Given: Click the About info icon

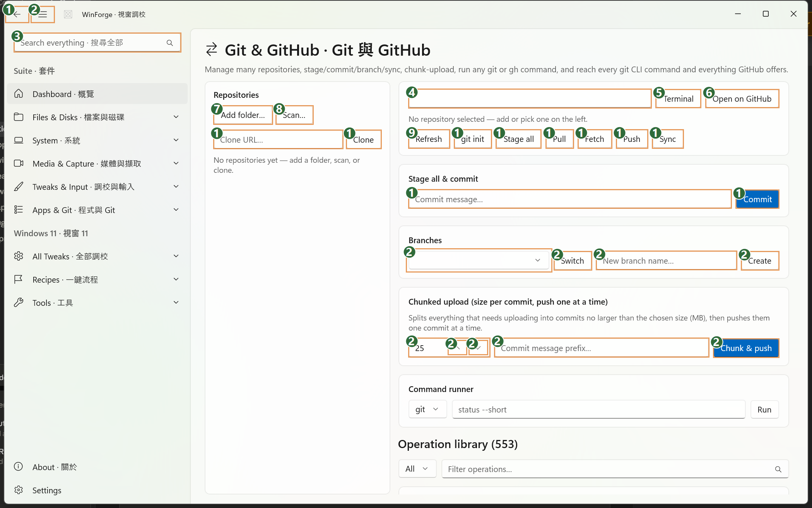Looking at the screenshot, I should [x=19, y=467].
